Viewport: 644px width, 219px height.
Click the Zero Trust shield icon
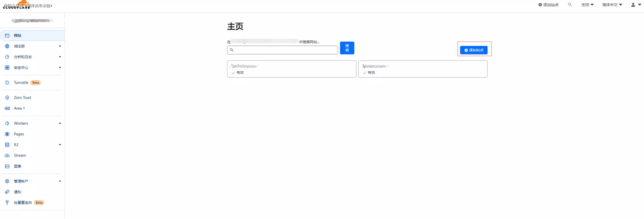coord(7,98)
